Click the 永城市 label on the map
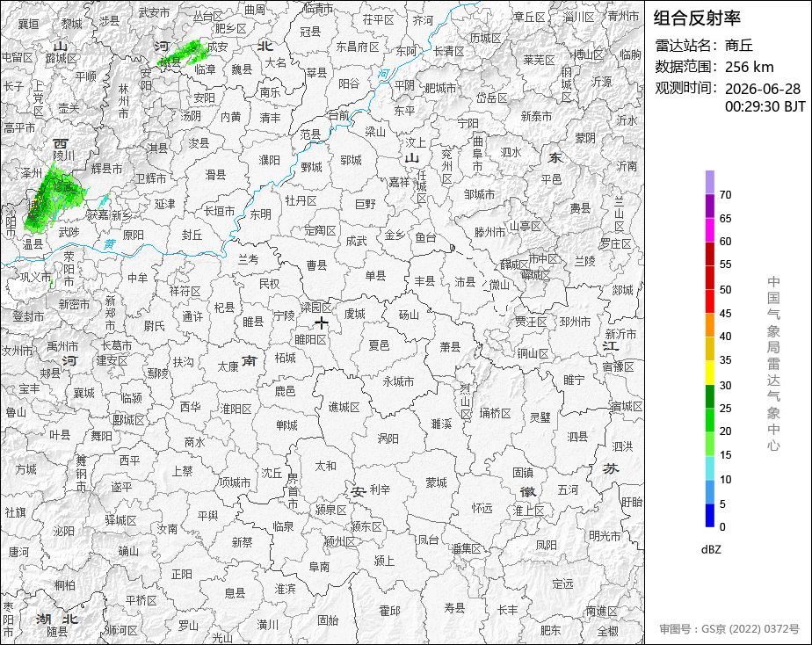This screenshot has width=812, height=645. coord(398,381)
